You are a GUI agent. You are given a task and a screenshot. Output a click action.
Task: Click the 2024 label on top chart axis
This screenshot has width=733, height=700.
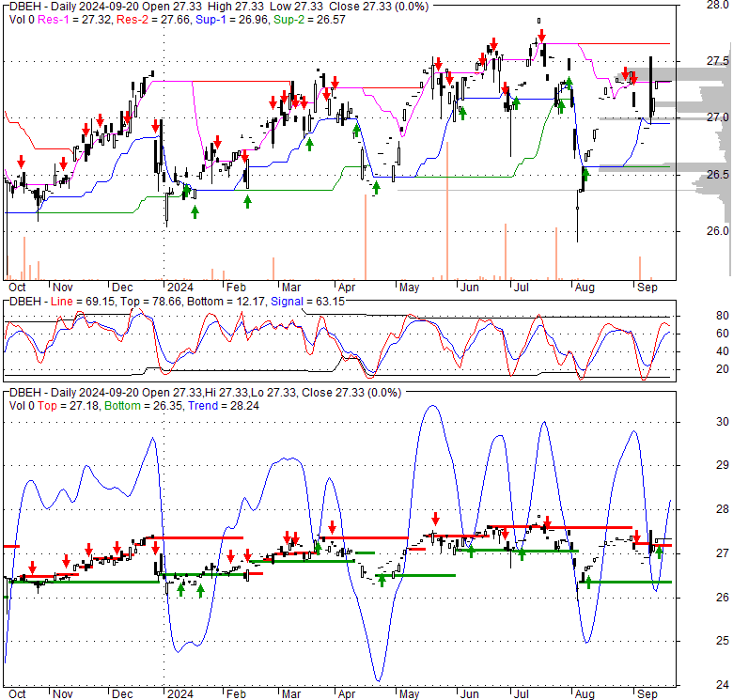tap(180, 288)
